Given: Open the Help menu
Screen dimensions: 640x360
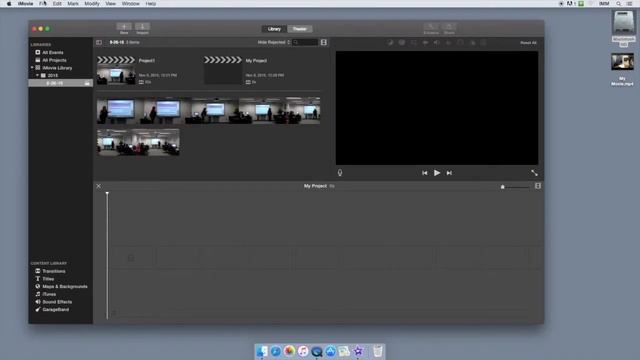Looking at the screenshot, I should pyautogui.click(x=151, y=4).
